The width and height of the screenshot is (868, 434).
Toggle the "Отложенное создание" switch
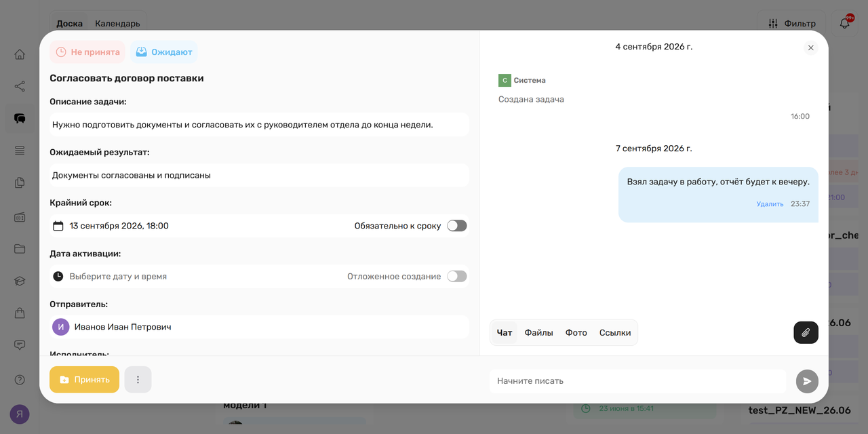point(457,277)
